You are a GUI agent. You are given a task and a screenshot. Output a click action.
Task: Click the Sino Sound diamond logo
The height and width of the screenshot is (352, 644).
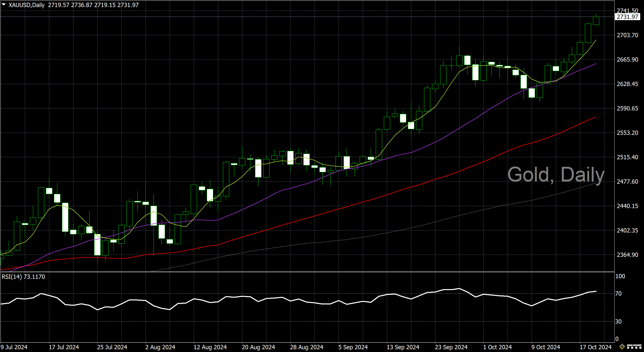coord(622,347)
